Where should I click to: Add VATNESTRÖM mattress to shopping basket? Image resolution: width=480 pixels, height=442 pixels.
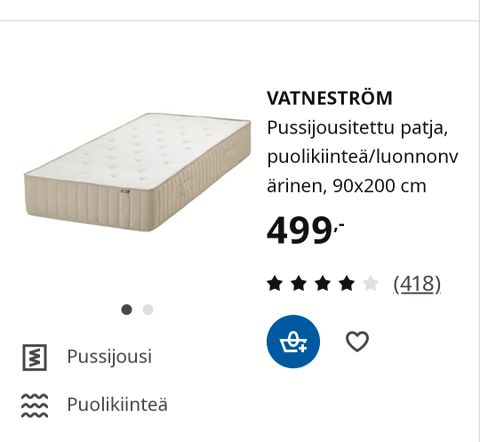[293, 341]
